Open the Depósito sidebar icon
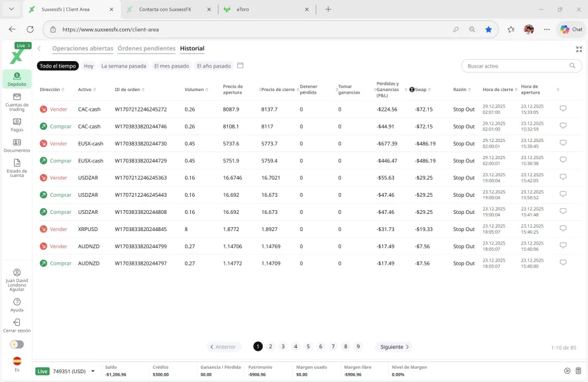 point(17,76)
